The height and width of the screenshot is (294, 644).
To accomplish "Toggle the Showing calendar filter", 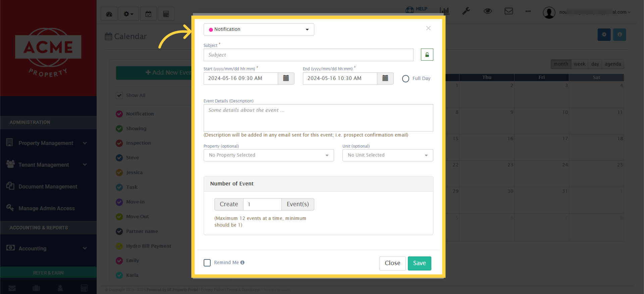I will click(x=119, y=129).
